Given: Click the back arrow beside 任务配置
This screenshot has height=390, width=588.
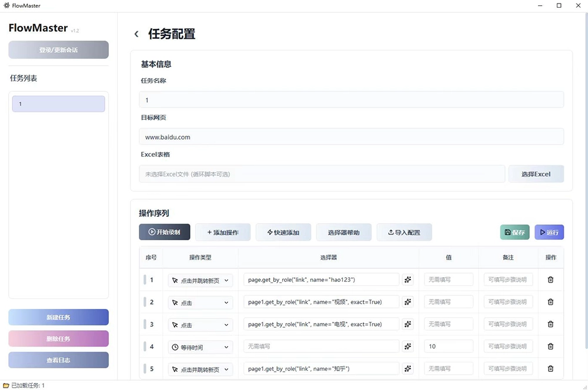Looking at the screenshot, I should [136, 35].
